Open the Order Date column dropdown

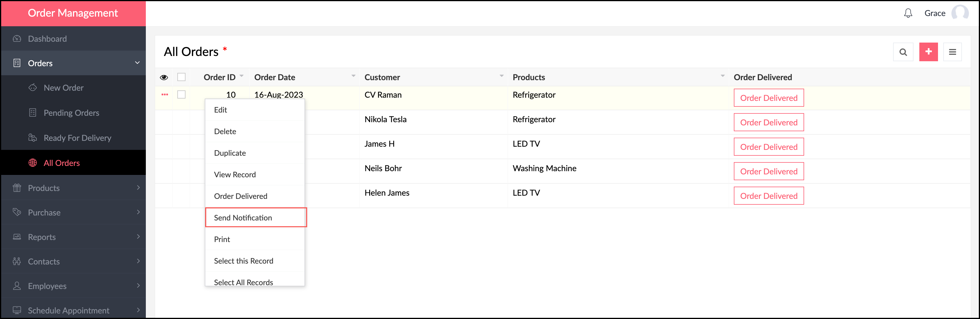coord(353,76)
